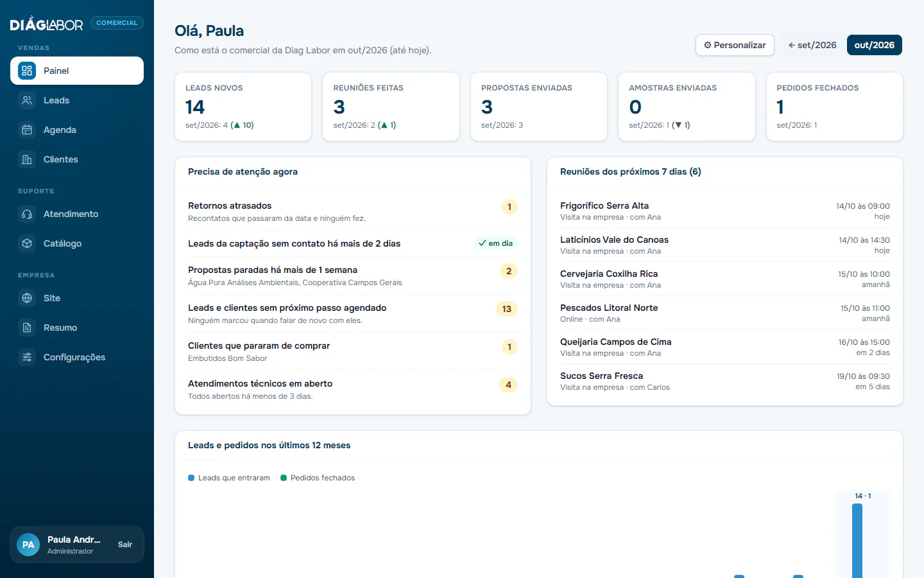924x578 pixels.
Task: Click the Amostras enviadas card
Action: click(x=687, y=107)
